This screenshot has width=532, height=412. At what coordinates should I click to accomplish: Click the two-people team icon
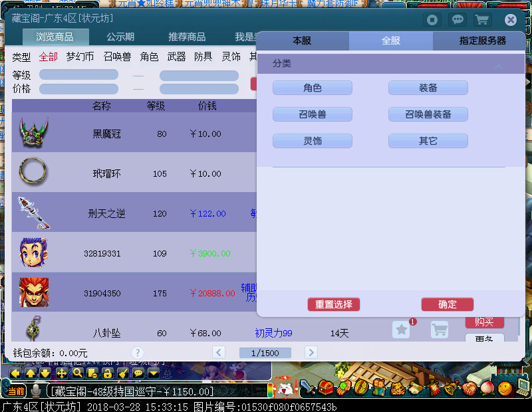coord(379,387)
